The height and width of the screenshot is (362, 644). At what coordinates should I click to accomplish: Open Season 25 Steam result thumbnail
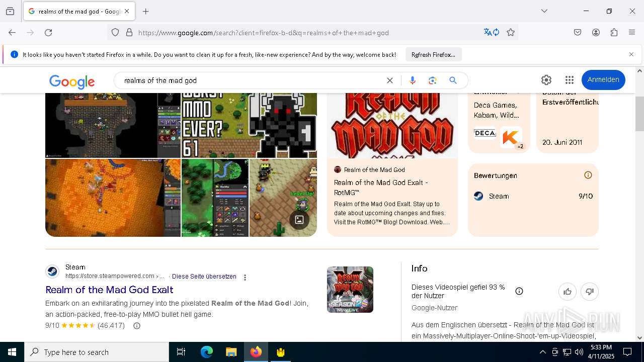tap(350, 290)
